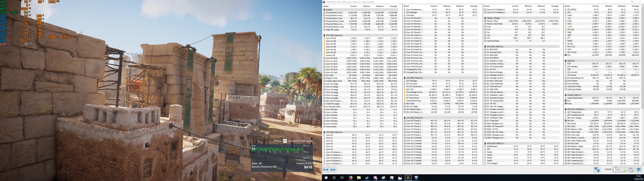Image resolution: width=644 pixels, height=181 pixels.
Task: Open the sensor settings gear icon
Action: [631, 169]
